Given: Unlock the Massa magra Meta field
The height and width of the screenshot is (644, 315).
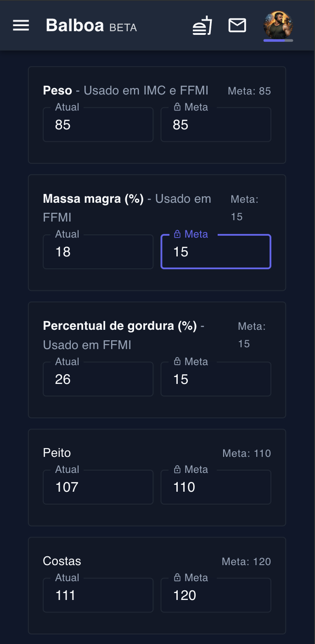Looking at the screenshot, I should click(x=178, y=234).
